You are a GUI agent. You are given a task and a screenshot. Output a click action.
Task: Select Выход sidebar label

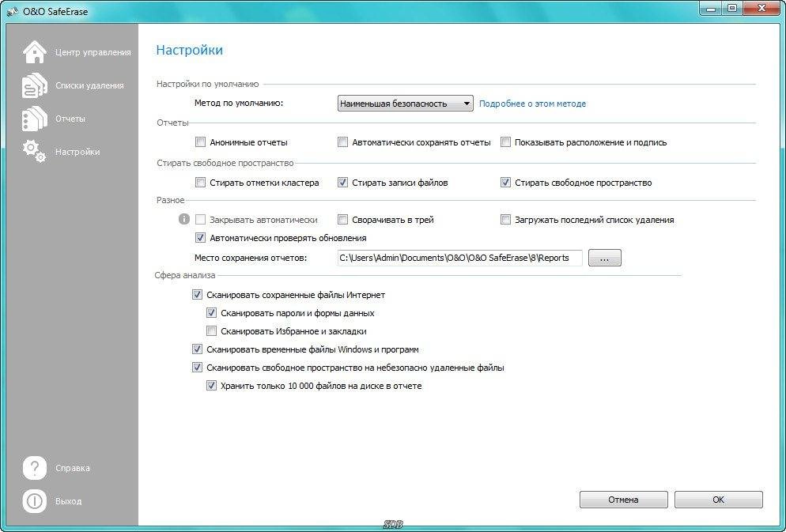[x=68, y=501]
